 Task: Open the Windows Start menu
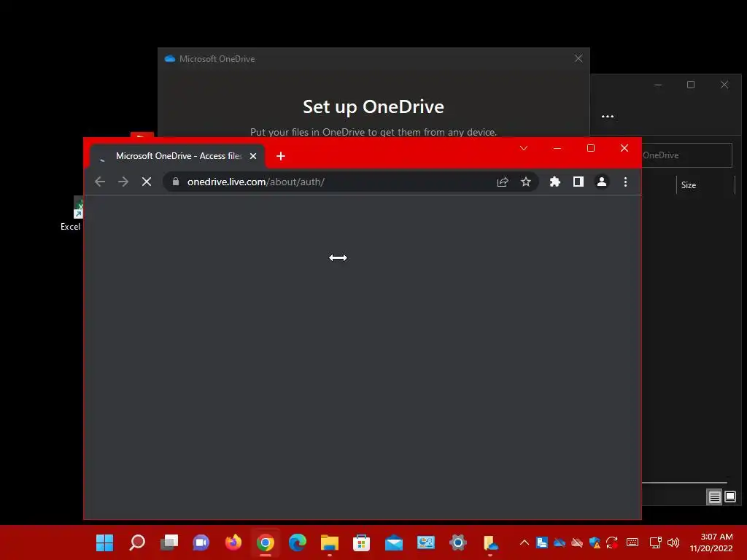(105, 542)
